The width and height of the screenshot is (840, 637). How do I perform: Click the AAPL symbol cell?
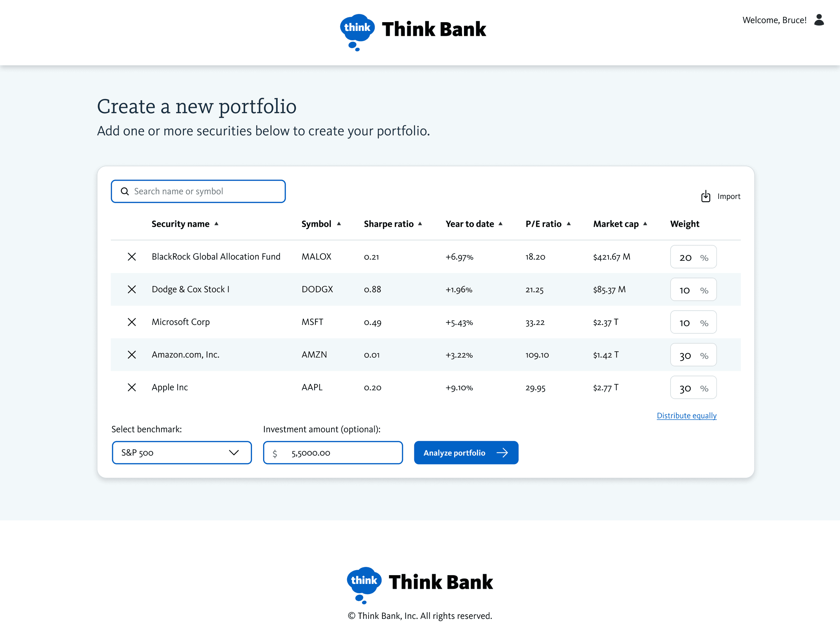(312, 387)
